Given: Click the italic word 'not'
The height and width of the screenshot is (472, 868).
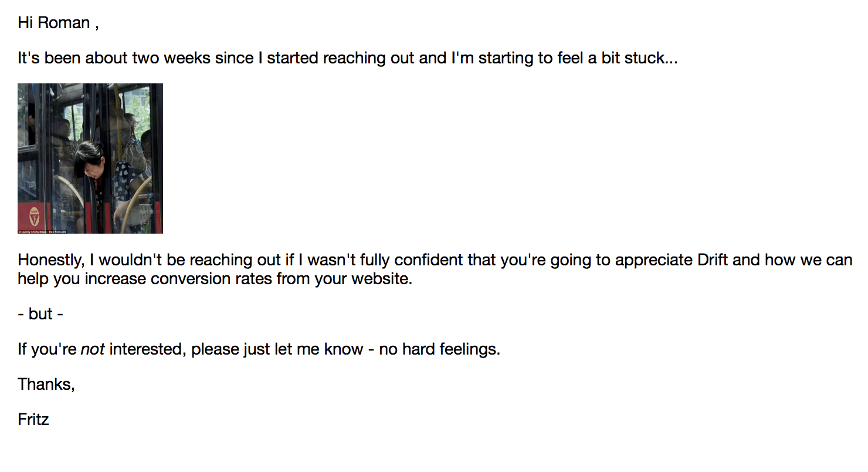Looking at the screenshot, I should 93,349.
